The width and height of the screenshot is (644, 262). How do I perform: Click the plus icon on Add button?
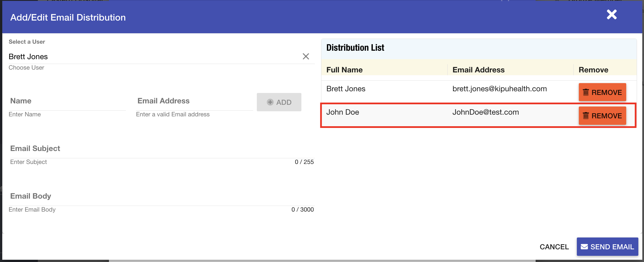click(x=270, y=102)
